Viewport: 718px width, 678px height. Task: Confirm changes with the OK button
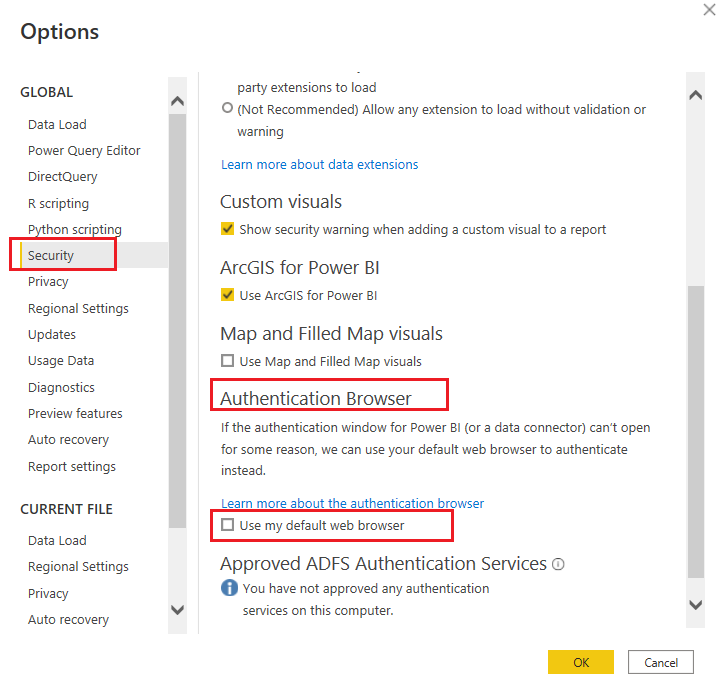pos(581,662)
